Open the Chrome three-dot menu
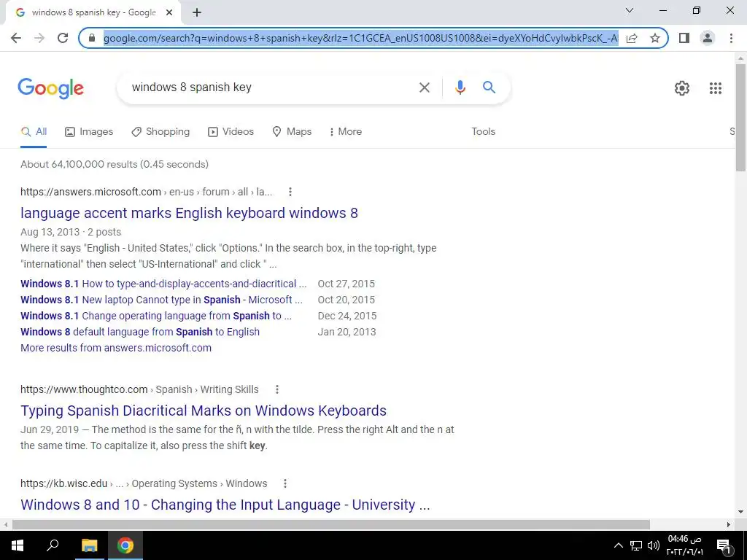The image size is (747, 560). [731, 38]
